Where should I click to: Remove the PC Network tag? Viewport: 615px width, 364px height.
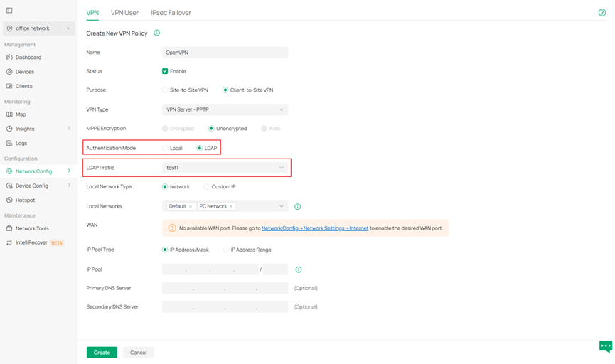coord(231,206)
